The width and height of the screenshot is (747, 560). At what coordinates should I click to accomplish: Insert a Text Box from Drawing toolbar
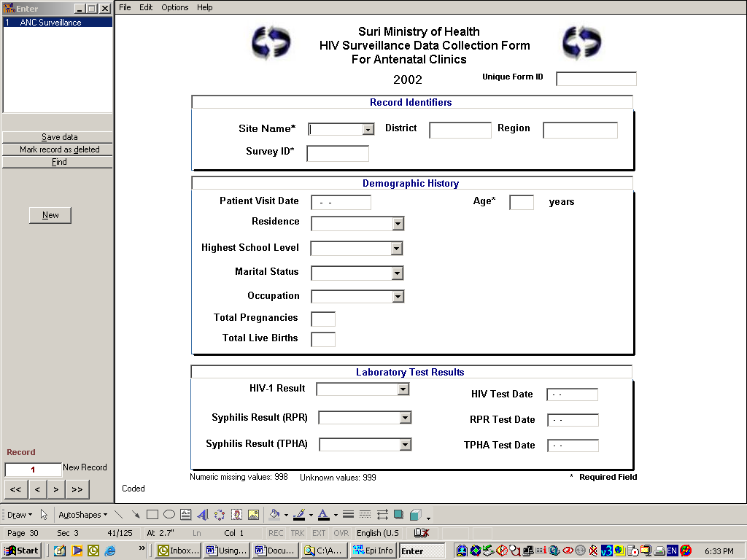pos(186,514)
